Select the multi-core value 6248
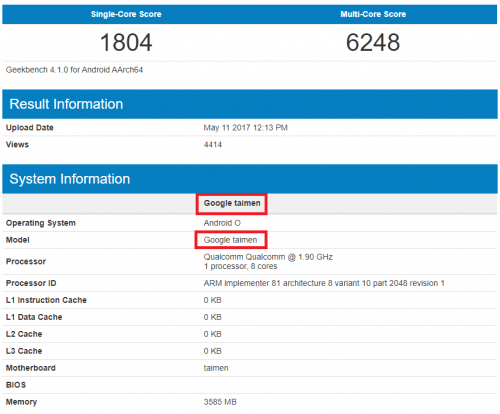This screenshot has width=500, height=414. coord(373,42)
